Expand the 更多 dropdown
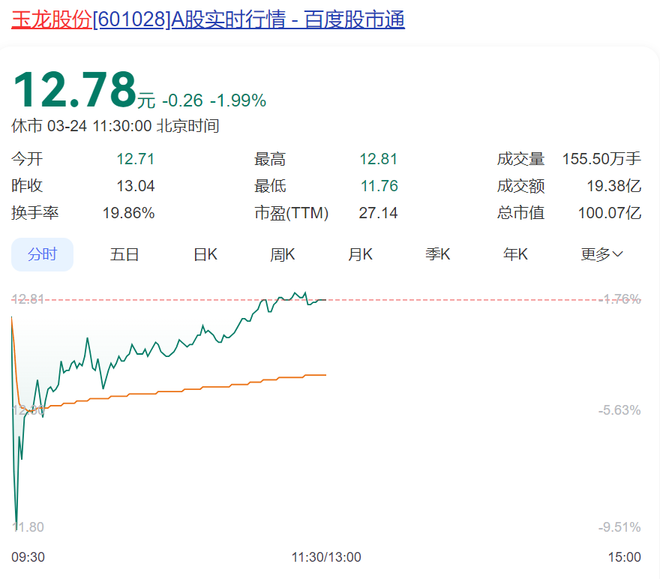The width and height of the screenshot is (660, 579). click(x=601, y=255)
